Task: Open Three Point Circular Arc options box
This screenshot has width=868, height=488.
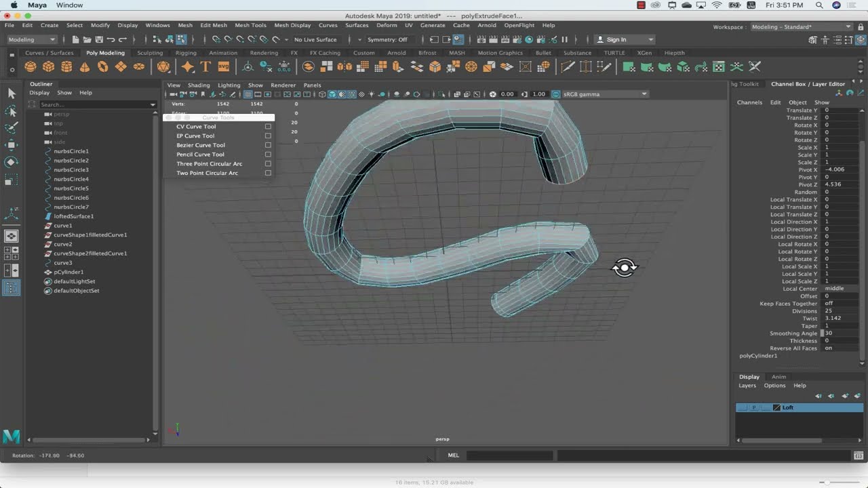Action: click(x=268, y=164)
